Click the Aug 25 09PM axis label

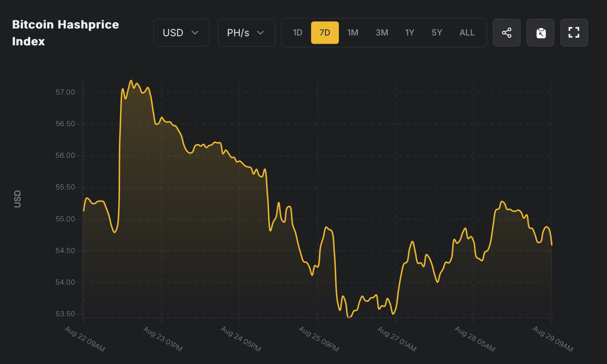319,339
